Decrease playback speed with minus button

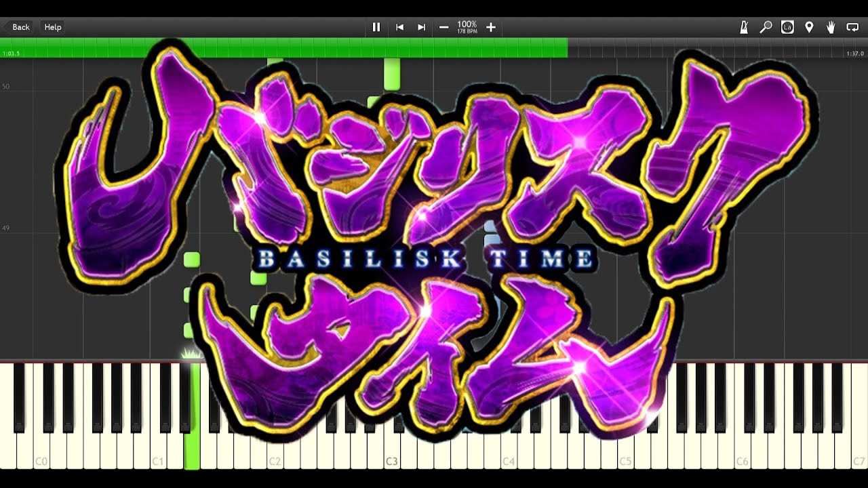(443, 27)
